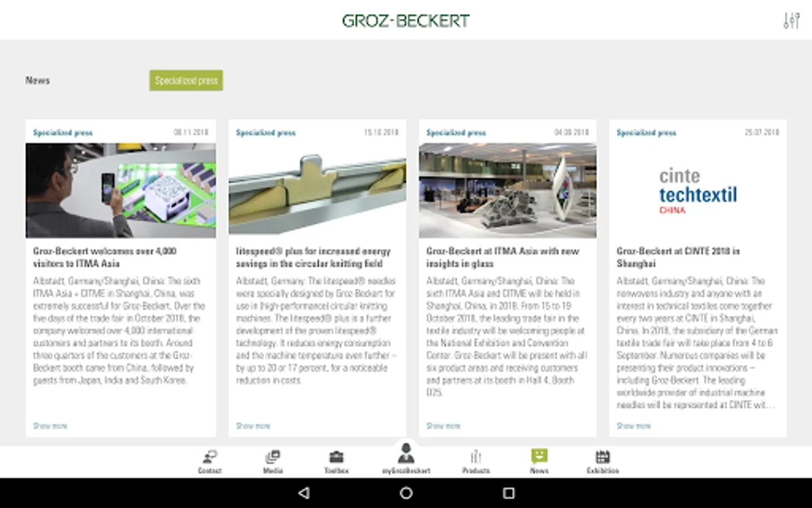The height and width of the screenshot is (508, 812).
Task: Tap Android recent apps square button
Action: 509,493
